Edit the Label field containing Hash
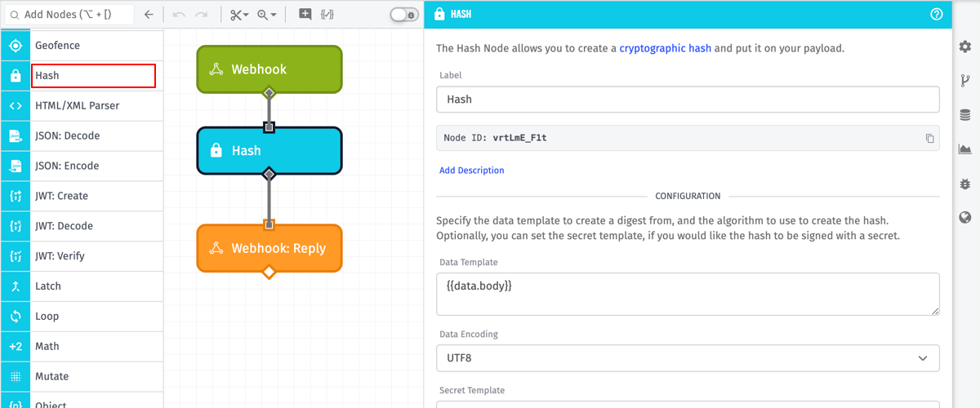This screenshot has height=408, width=980. tap(688, 100)
